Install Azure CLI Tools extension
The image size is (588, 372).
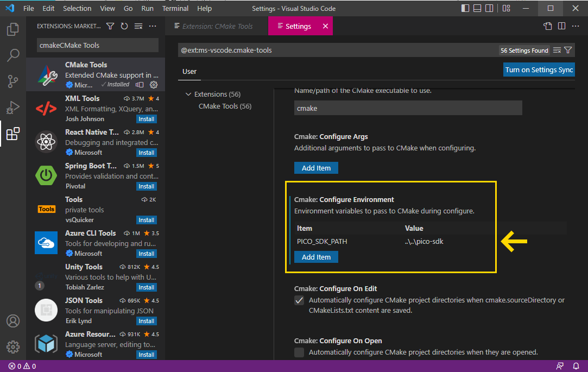pos(146,254)
